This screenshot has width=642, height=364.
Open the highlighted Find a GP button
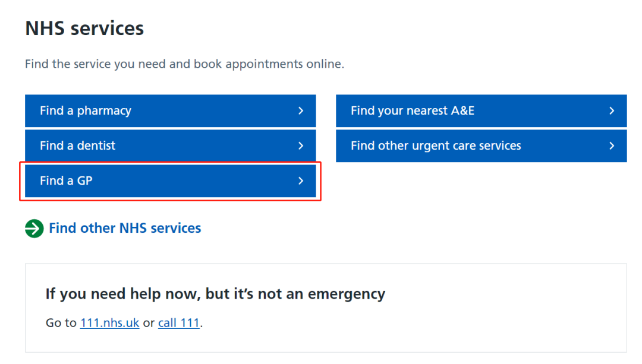[171, 181]
